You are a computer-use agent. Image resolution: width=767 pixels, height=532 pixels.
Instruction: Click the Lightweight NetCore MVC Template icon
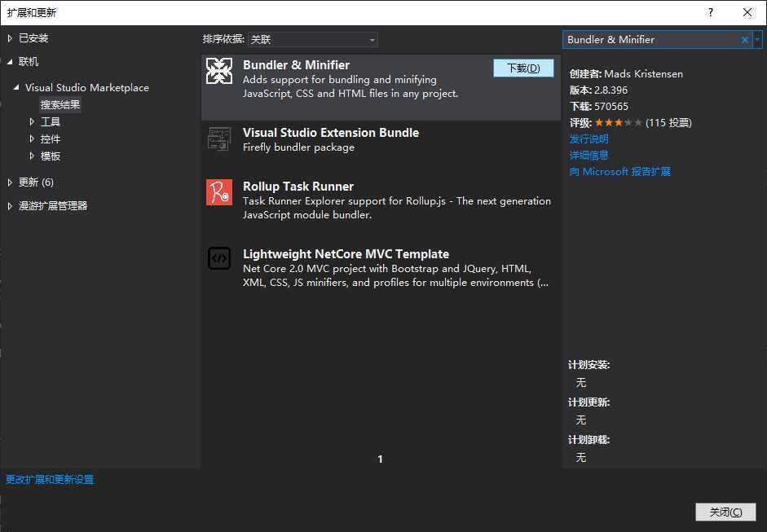tap(219, 258)
